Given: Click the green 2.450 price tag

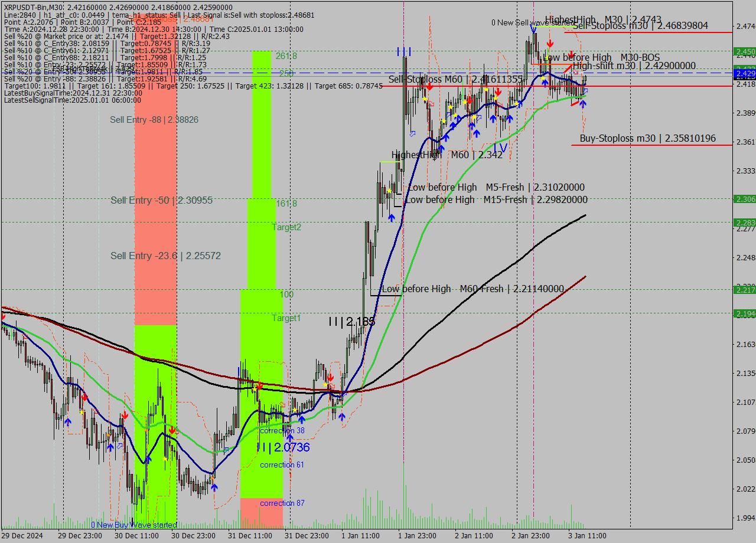Looking at the screenshot, I should 745,52.
